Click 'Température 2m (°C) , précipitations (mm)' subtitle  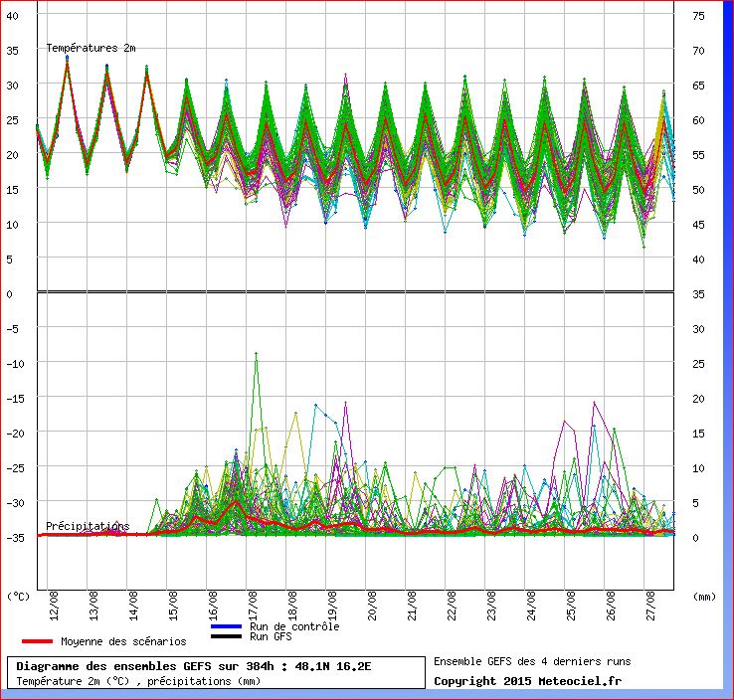pos(138,681)
